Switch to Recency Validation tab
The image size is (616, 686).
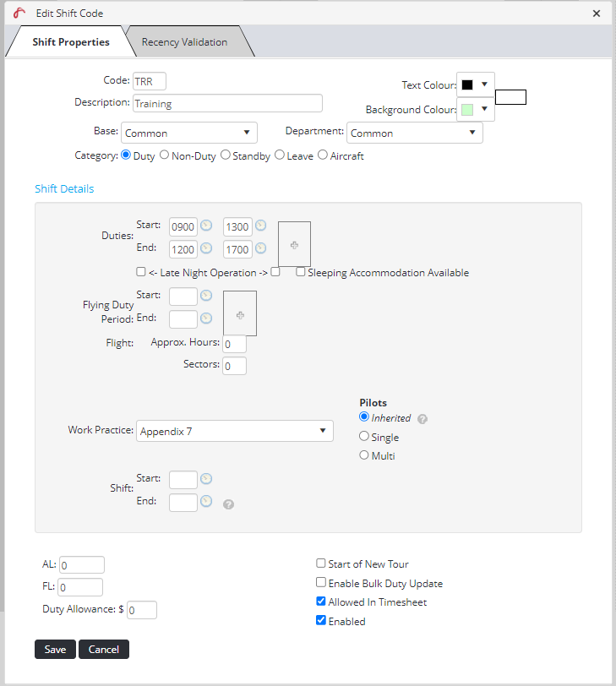click(184, 42)
